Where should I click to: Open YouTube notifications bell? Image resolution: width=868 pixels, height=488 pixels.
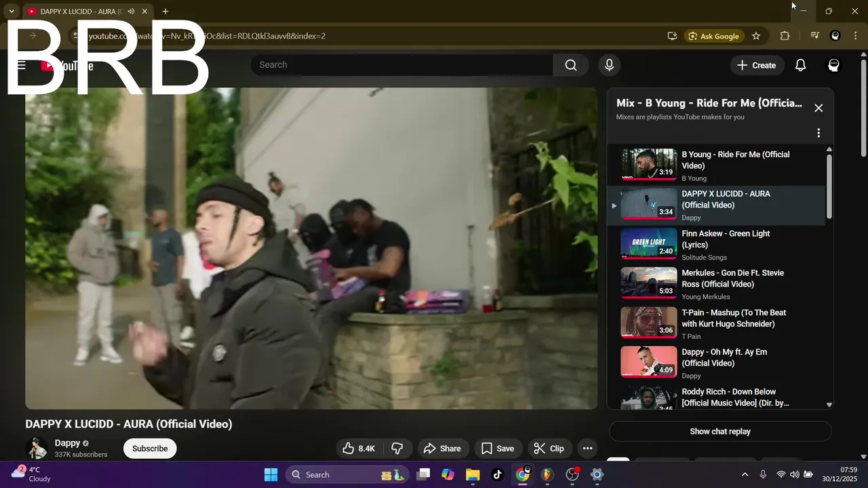tap(800, 65)
